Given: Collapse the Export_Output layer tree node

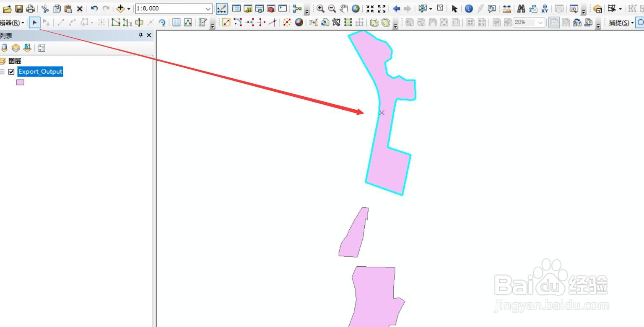Looking at the screenshot, I should coord(2,72).
